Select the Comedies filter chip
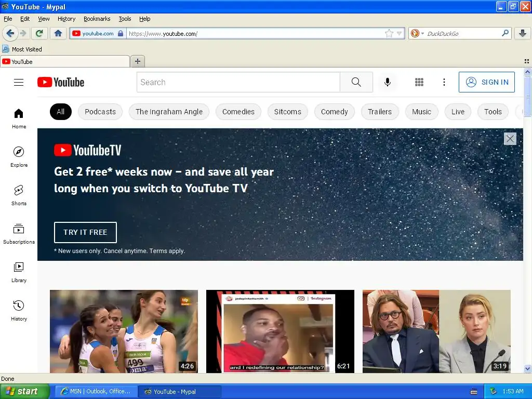 pos(238,112)
